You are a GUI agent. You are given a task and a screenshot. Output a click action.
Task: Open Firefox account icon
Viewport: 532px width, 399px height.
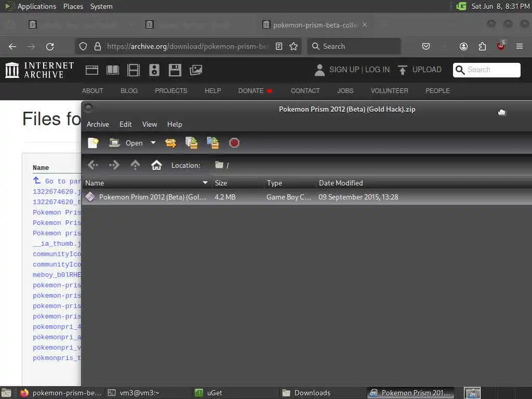[x=463, y=46]
